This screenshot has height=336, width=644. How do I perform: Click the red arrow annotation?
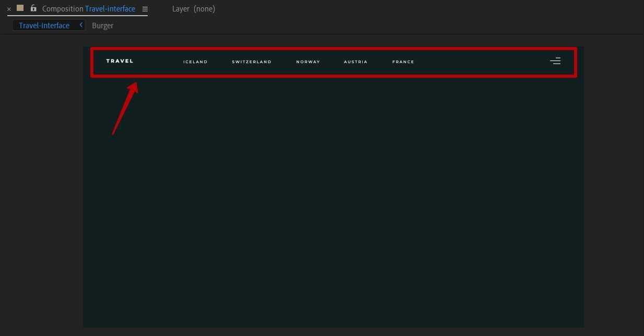click(x=125, y=109)
